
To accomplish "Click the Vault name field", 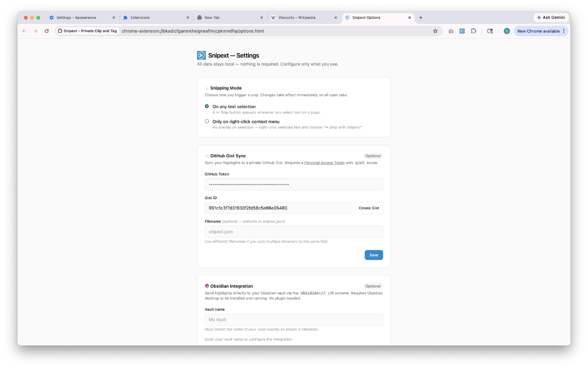I will (294, 320).
